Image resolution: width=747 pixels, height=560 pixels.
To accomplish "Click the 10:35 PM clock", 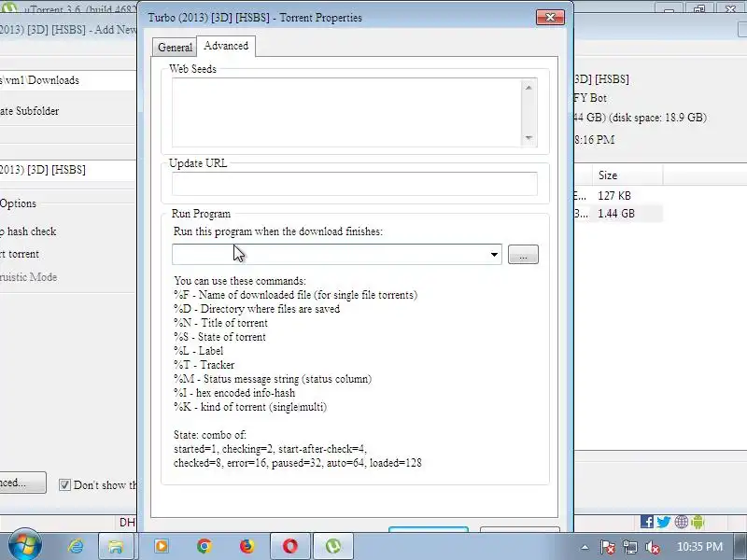I will pos(699,546).
